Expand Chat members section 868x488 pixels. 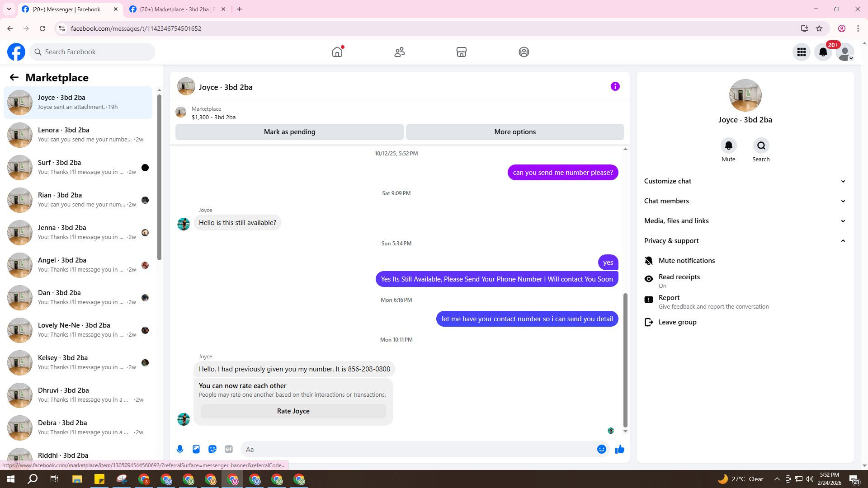pyautogui.click(x=744, y=201)
